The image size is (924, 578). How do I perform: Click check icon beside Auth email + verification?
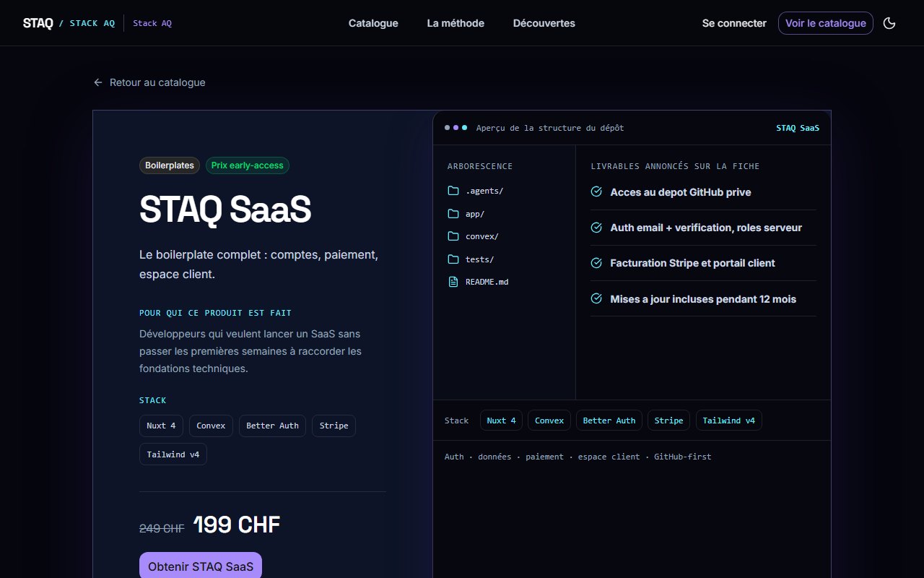point(596,227)
